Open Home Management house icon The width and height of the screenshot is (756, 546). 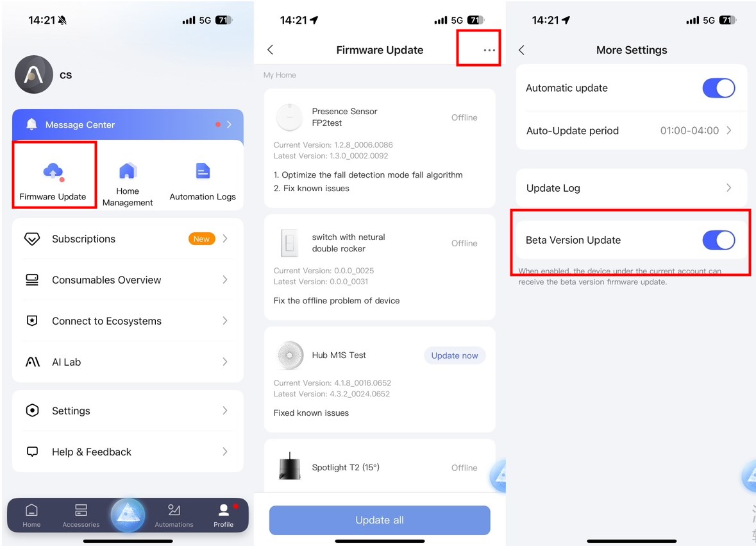tap(128, 171)
